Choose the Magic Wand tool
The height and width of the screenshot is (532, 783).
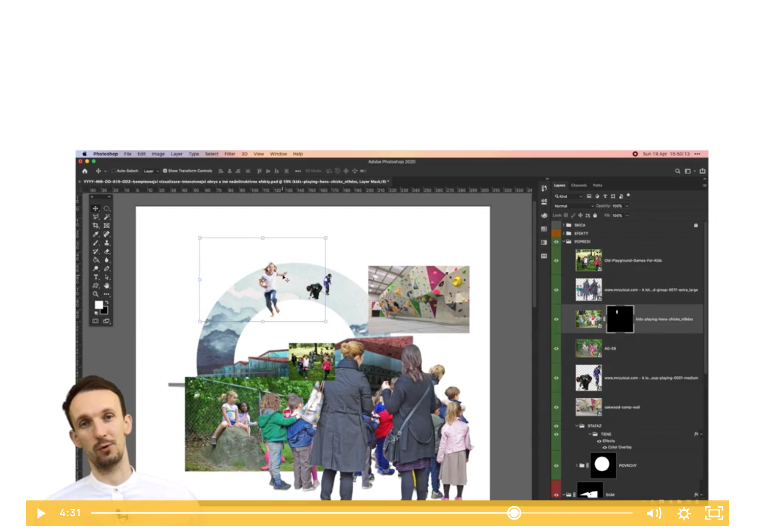(107, 217)
